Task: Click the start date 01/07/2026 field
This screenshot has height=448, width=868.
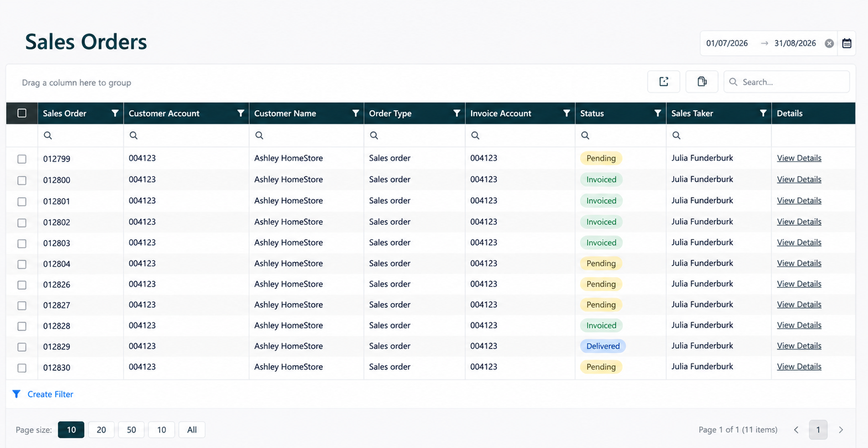Action: (x=727, y=43)
